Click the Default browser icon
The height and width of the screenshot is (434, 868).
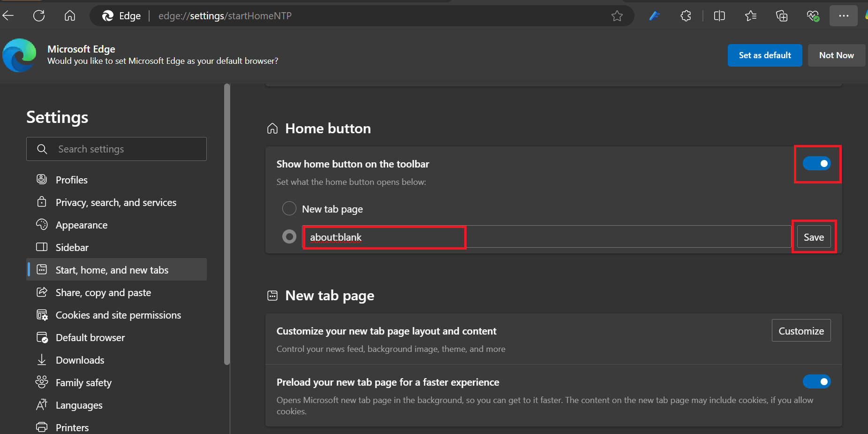pos(42,337)
